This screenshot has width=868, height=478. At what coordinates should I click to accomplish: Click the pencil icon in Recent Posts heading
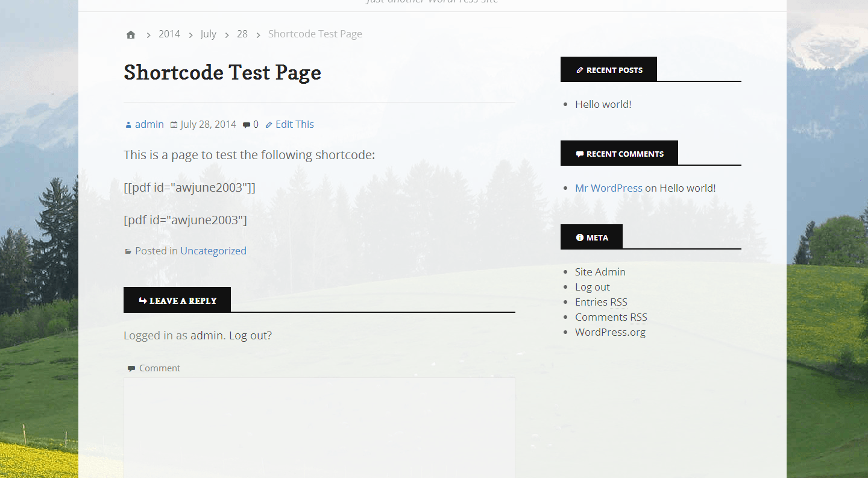click(579, 70)
